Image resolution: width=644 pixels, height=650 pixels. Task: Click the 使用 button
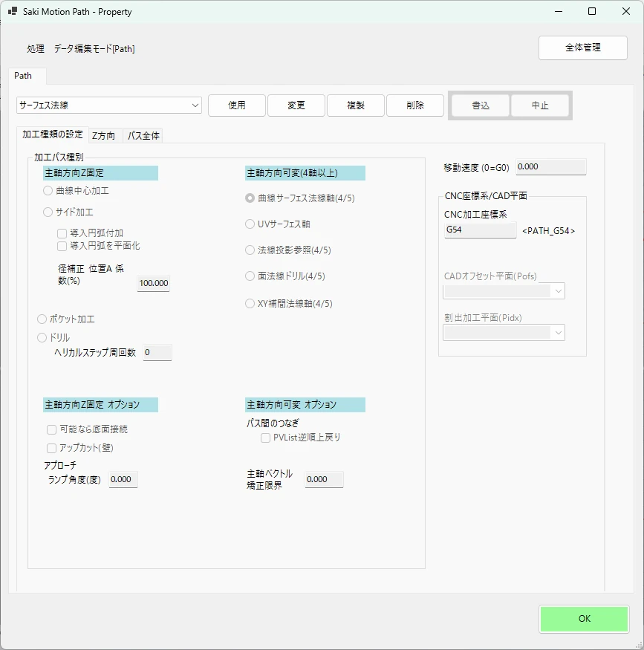[237, 105]
